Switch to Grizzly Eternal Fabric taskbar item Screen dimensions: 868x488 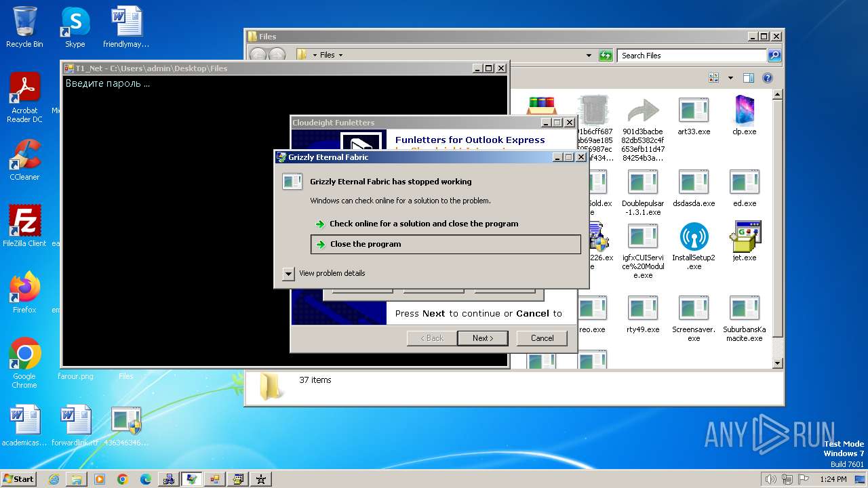point(192,479)
